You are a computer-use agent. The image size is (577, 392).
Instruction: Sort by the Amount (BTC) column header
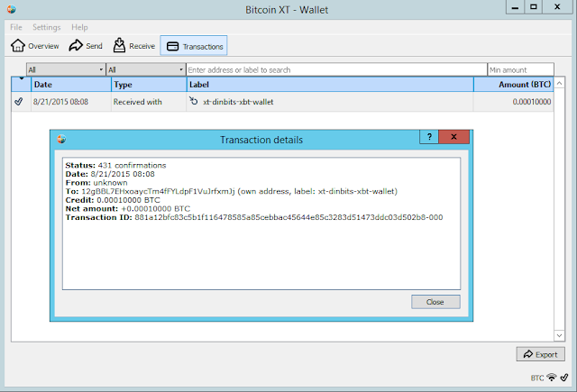[514, 85]
